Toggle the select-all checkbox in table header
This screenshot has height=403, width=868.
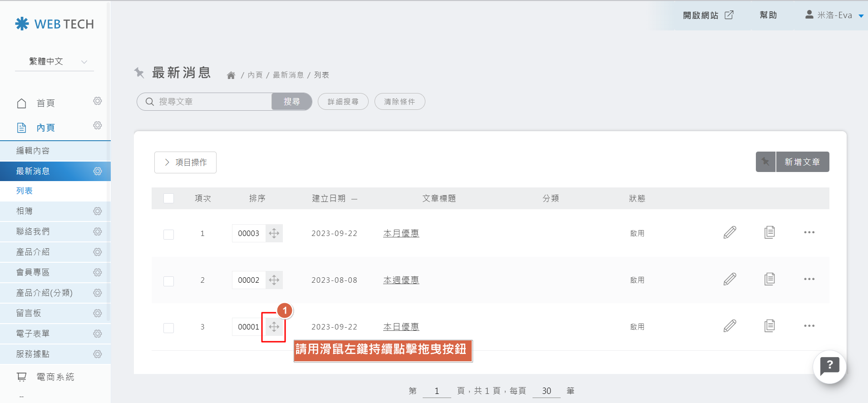point(168,198)
